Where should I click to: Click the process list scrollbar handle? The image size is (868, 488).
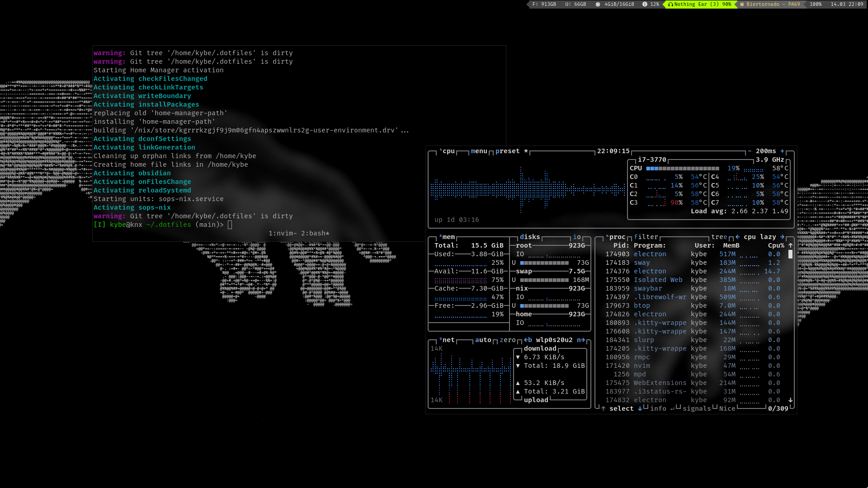pos(790,254)
